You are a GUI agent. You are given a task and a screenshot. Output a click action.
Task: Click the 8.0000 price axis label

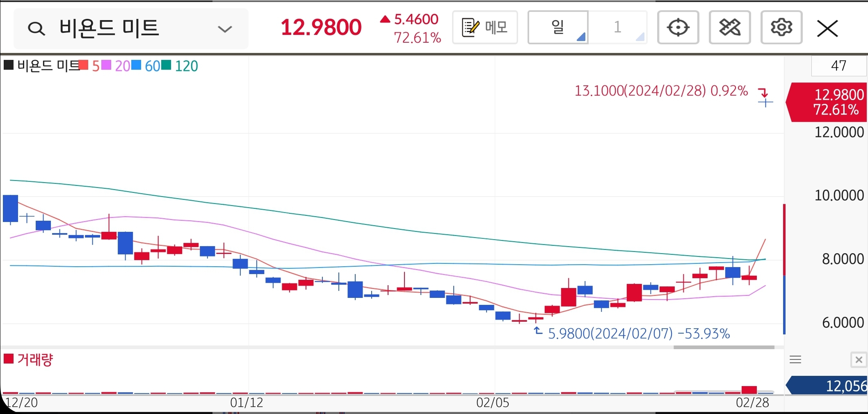click(x=843, y=259)
